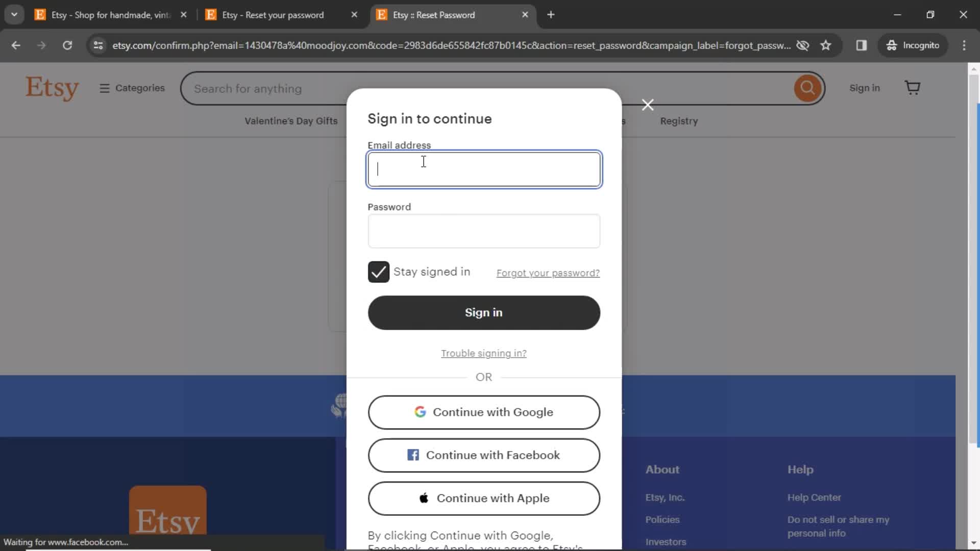Click the browser refresh icon
The height and width of the screenshot is (551, 980).
(x=67, y=45)
